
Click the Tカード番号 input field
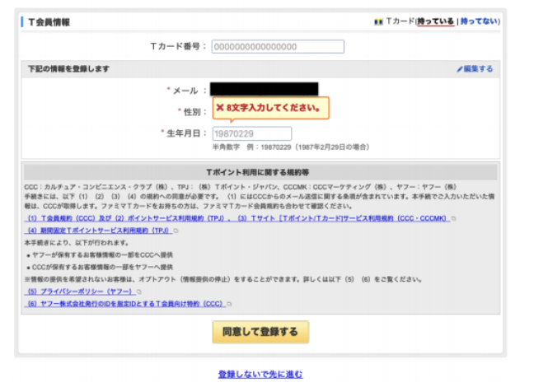click(x=278, y=47)
